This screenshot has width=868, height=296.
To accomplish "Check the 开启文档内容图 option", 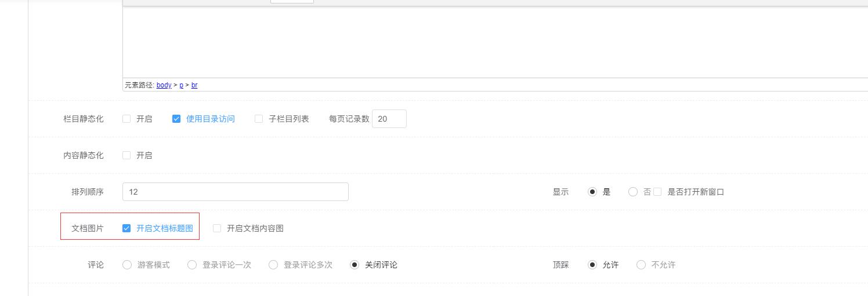I will click(x=217, y=228).
